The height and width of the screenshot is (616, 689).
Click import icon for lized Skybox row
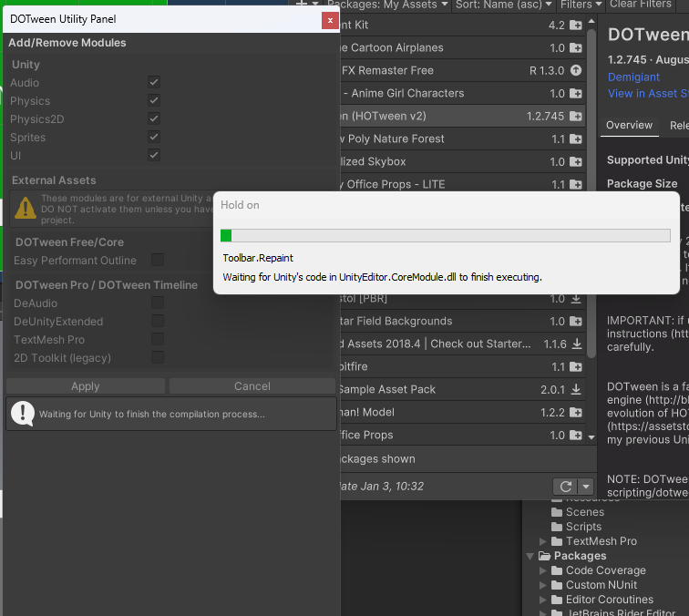click(x=576, y=161)
